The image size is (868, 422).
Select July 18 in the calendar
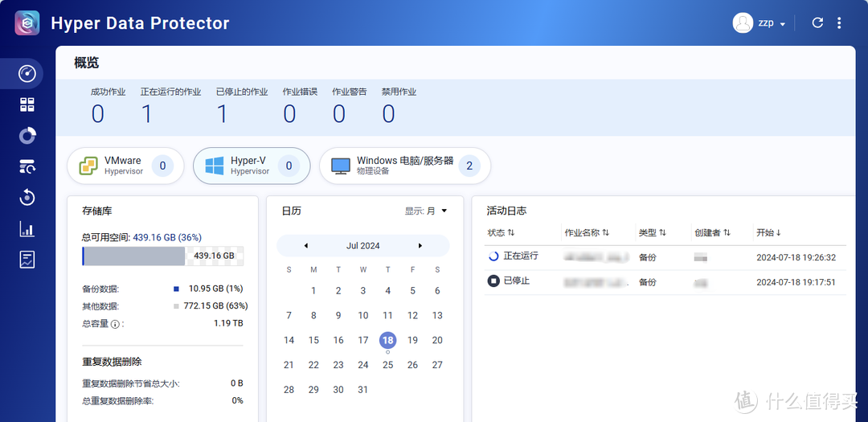pos(388,340)
